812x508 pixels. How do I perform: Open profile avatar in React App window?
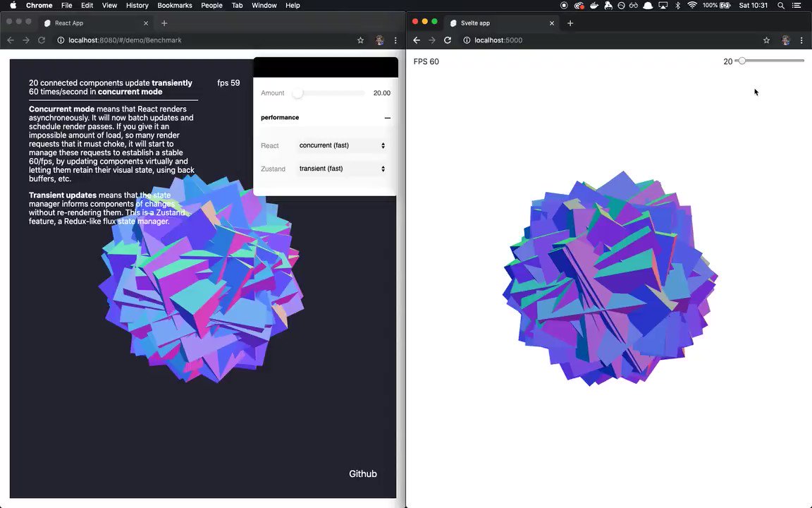click(380, 40)
